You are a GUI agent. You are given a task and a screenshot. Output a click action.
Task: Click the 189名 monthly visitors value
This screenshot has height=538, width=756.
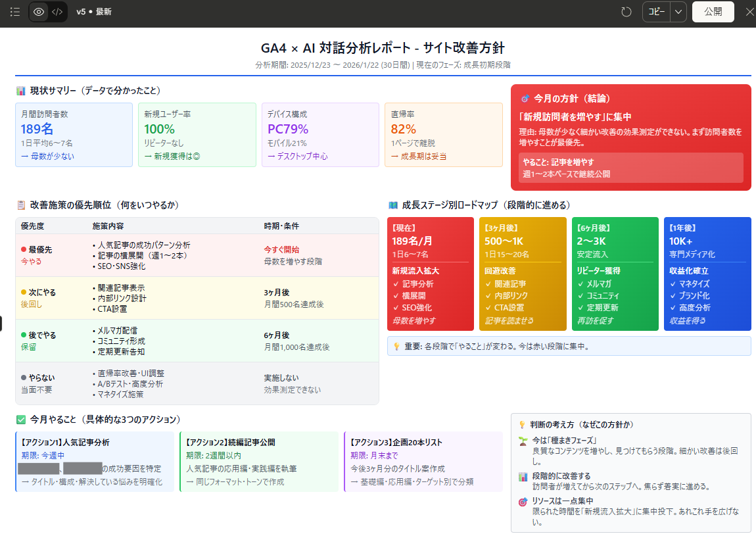[x=37, y=129]
